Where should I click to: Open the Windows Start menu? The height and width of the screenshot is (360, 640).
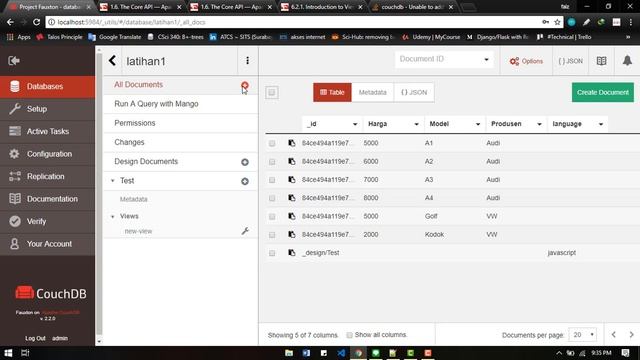[8, 353]
